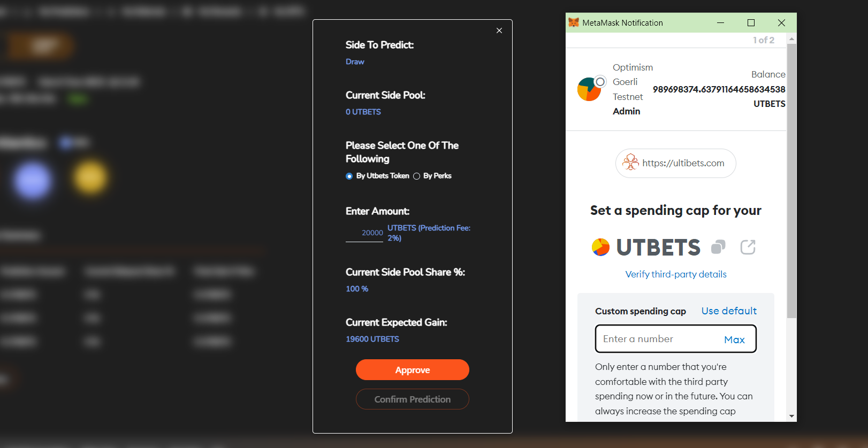Image resolution: width=868 pixels, height=448 pixels.
Task: Open UTBETS token in block explorer
Action: [x=748, y=247]
